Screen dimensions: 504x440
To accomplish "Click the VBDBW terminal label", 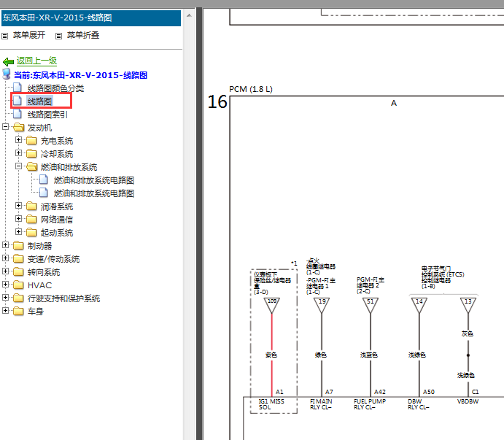I will point(468,401).
